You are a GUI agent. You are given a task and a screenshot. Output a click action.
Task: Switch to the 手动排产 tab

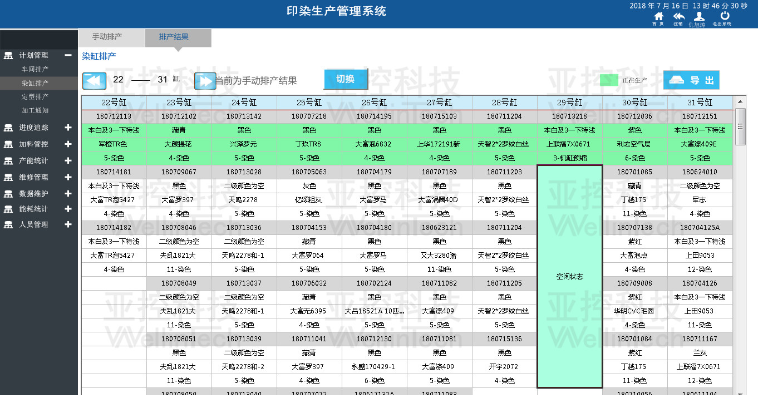tap(107, 37)
